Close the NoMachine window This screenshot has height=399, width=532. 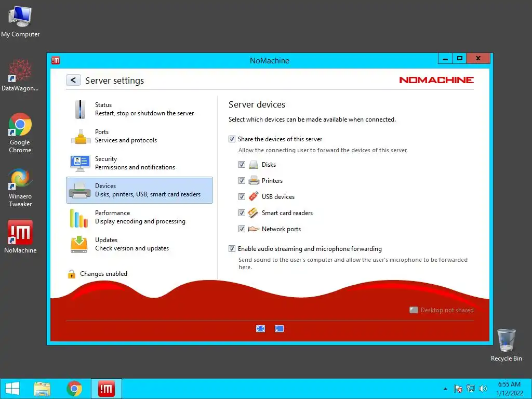point(478,59)
